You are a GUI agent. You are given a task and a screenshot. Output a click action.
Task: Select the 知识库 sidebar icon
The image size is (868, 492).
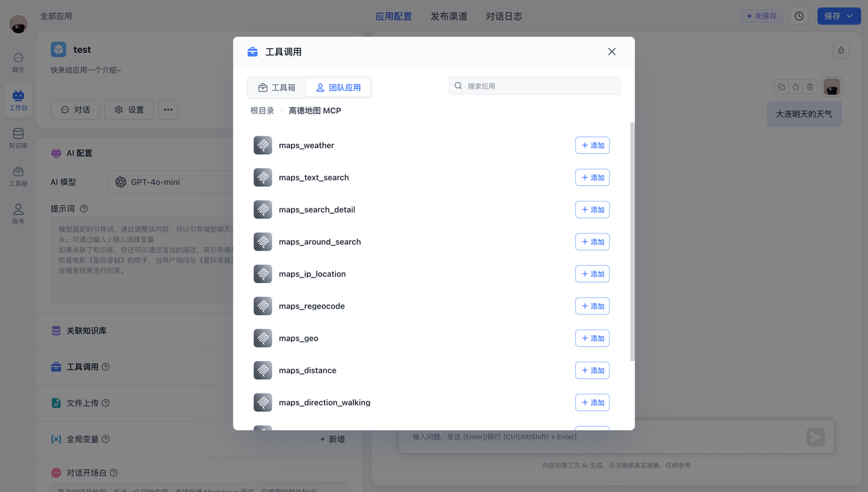tap(18, 138)
